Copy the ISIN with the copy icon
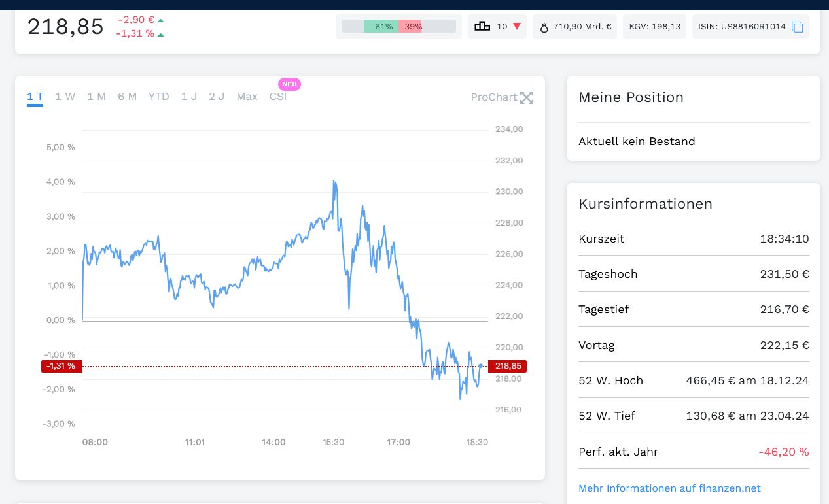The width and height of the screenshot is (829, 504). (x=797, y=27)
